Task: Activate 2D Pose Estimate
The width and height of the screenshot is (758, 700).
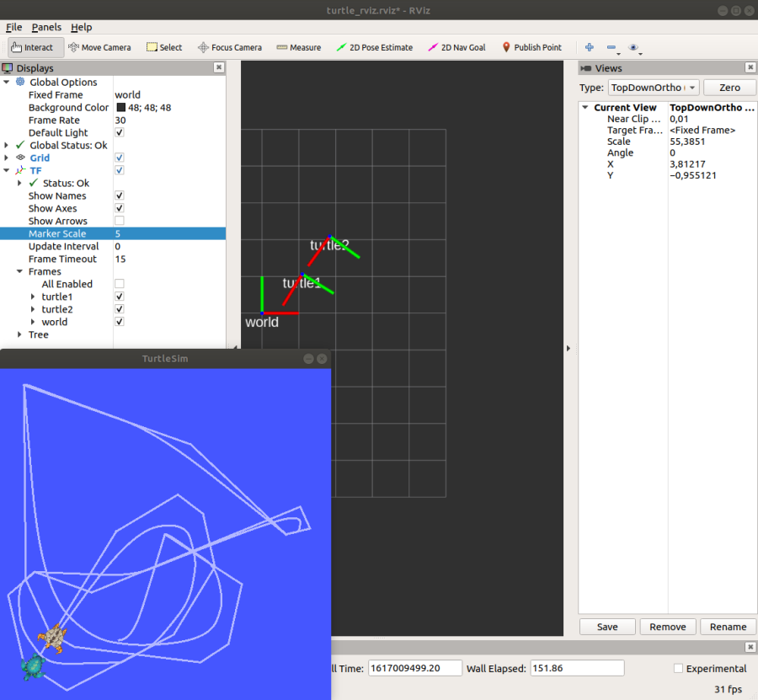Action: pyautogui.click(x=375, y=47)
